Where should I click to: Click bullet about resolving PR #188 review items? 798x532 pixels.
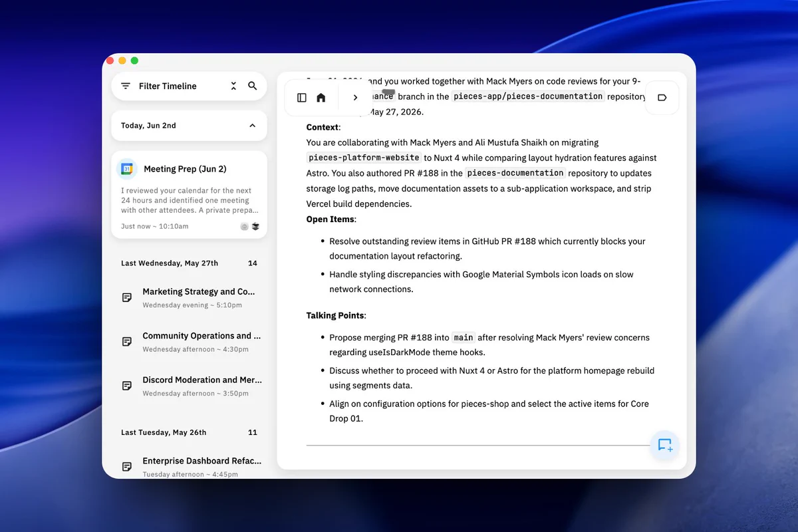tap(487, 249)
